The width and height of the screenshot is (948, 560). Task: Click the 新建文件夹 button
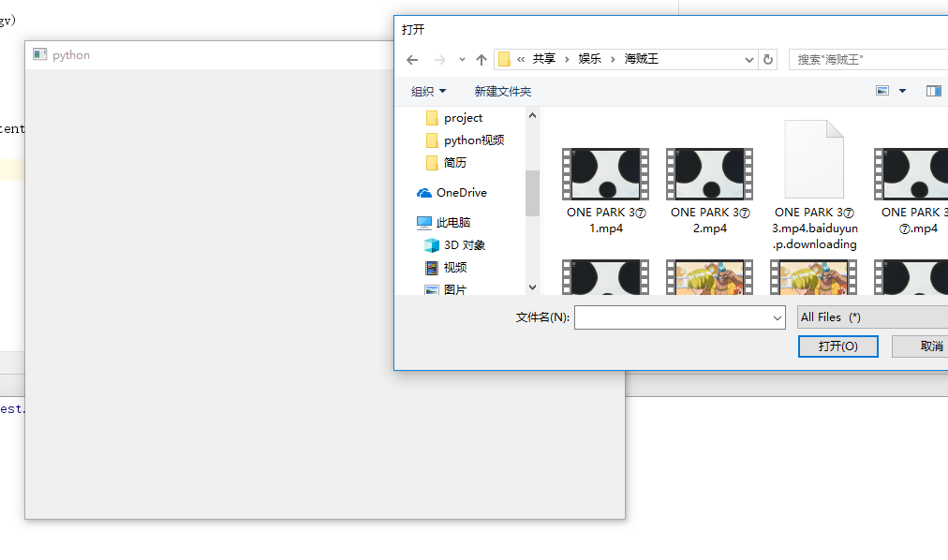click(x=503, y=90)
